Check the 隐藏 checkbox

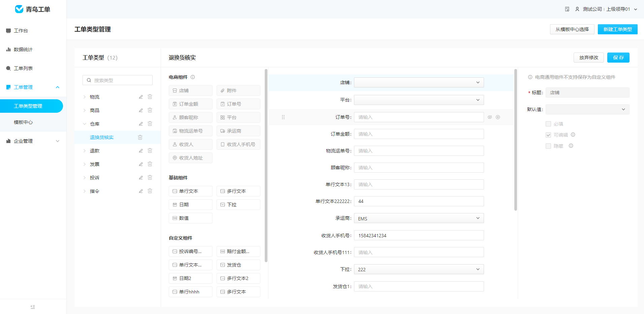pos(548,146)
